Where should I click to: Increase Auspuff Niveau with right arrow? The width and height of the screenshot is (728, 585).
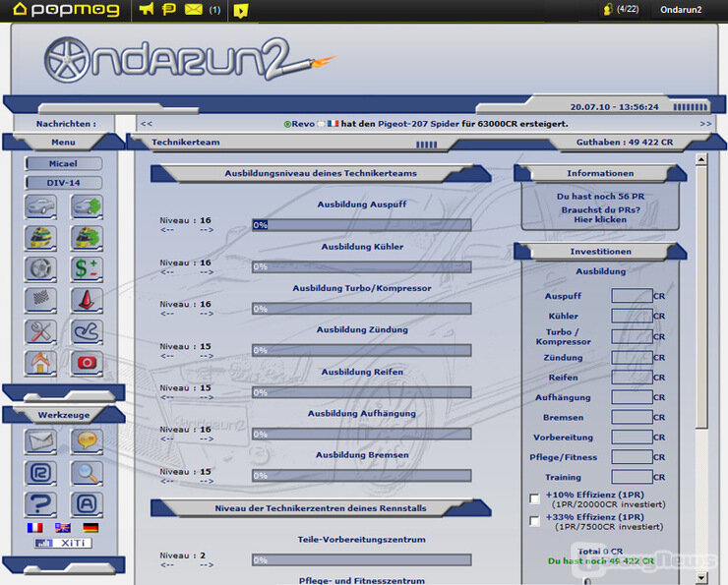(x=207, y=230)
